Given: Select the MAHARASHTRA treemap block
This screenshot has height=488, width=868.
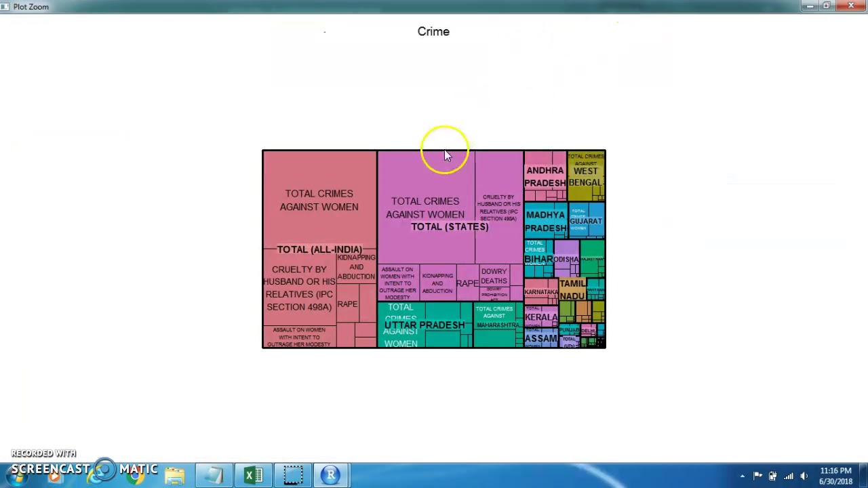Looking at the screenshot, I should tap(498, 325).
